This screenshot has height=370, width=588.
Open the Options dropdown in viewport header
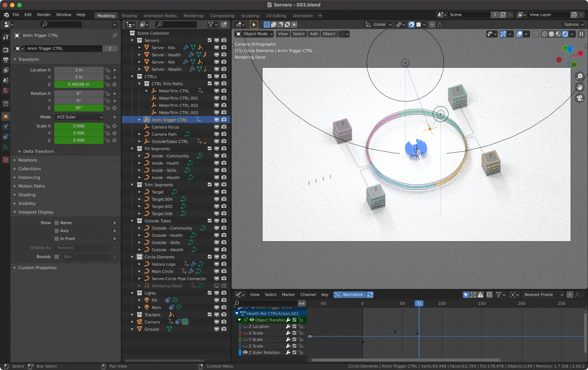point(573,24)
